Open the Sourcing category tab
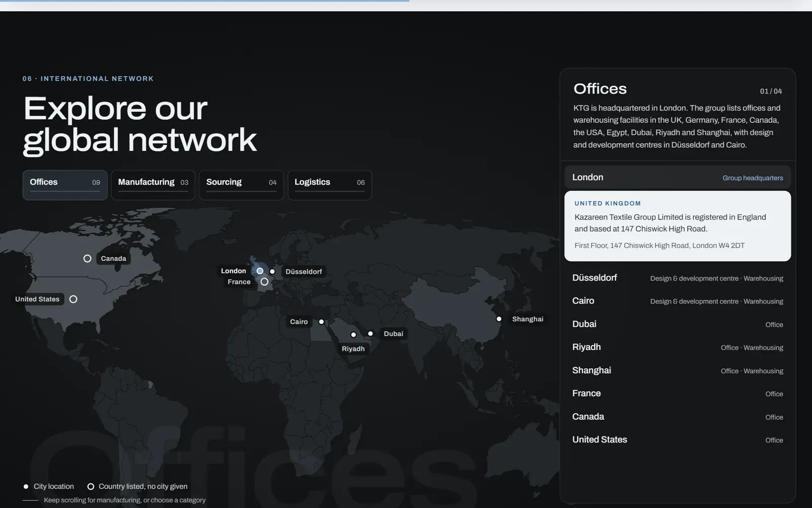Image resolution: width=812 pixels, height=508 pixels. click(242, 185)
